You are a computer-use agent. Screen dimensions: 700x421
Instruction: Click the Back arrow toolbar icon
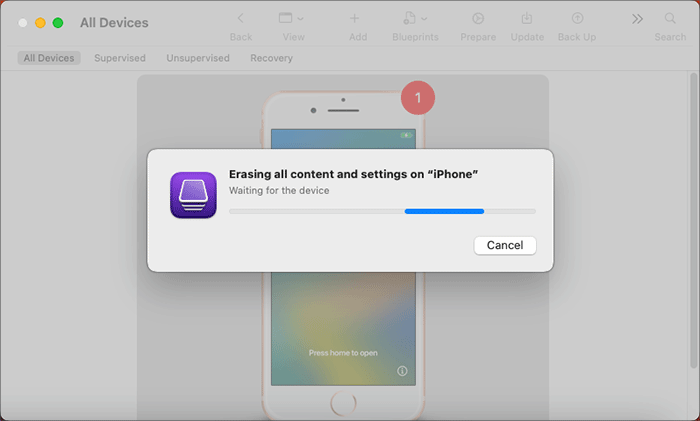click(x=241, y=18)
